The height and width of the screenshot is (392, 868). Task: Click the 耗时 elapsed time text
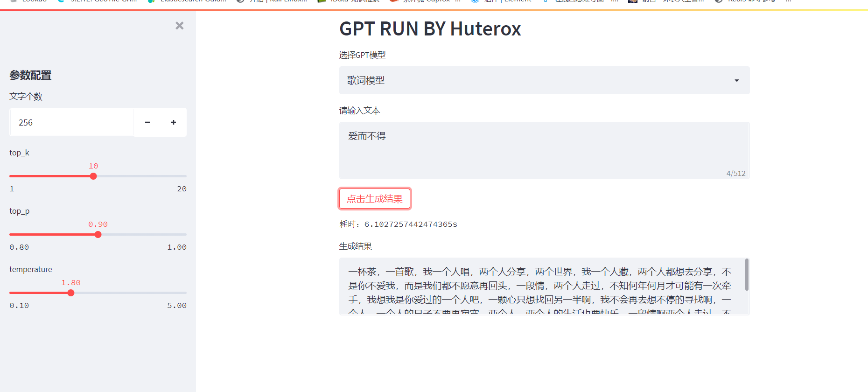tap(398, 224)
